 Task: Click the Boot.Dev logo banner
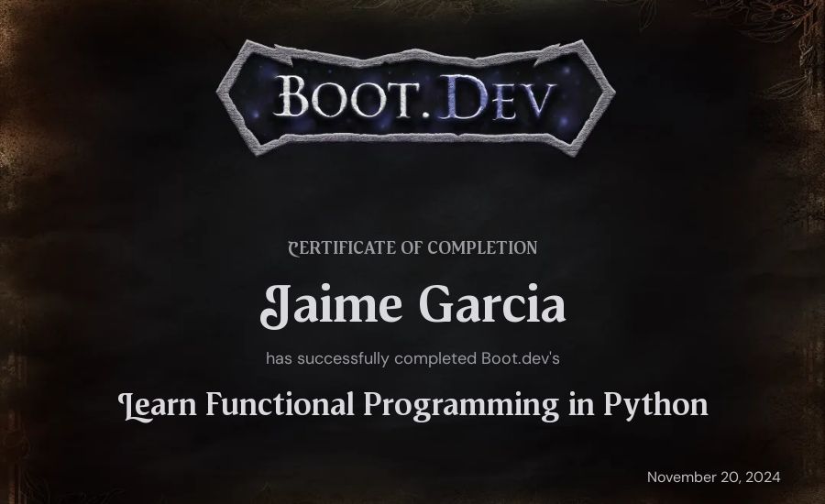[x=415, y=97]
